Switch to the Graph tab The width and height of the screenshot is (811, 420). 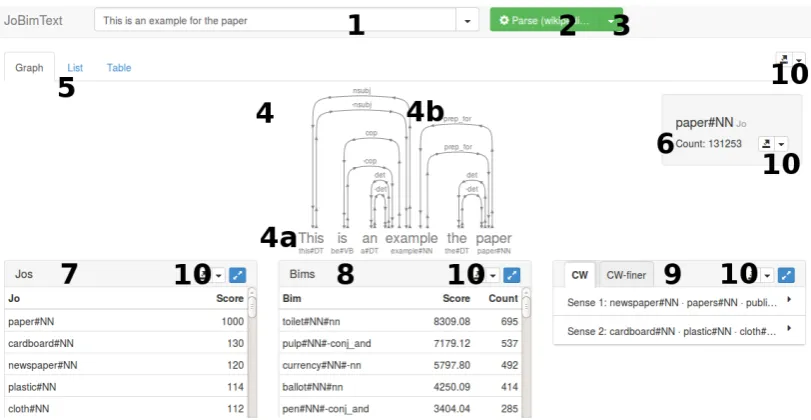tap(29, 67)
